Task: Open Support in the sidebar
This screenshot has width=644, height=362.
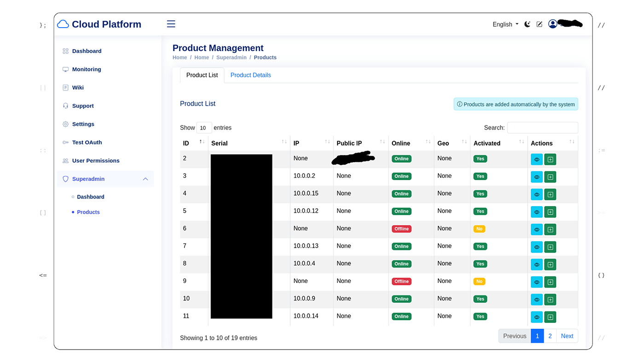Action: point(83,106)
